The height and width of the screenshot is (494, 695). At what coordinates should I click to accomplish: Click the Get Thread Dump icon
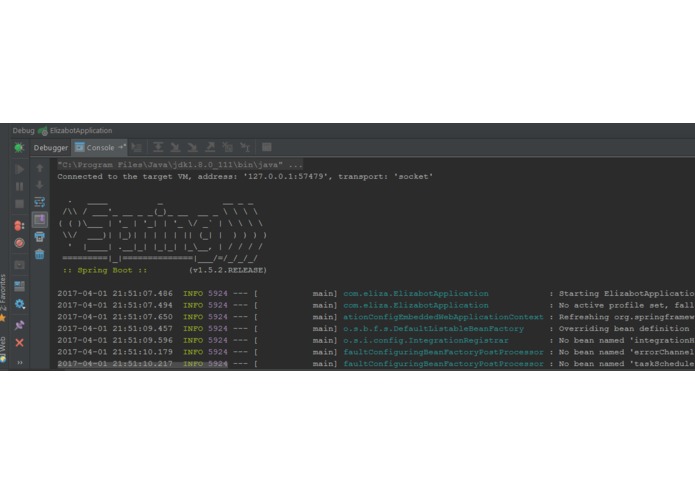[20, 265]
